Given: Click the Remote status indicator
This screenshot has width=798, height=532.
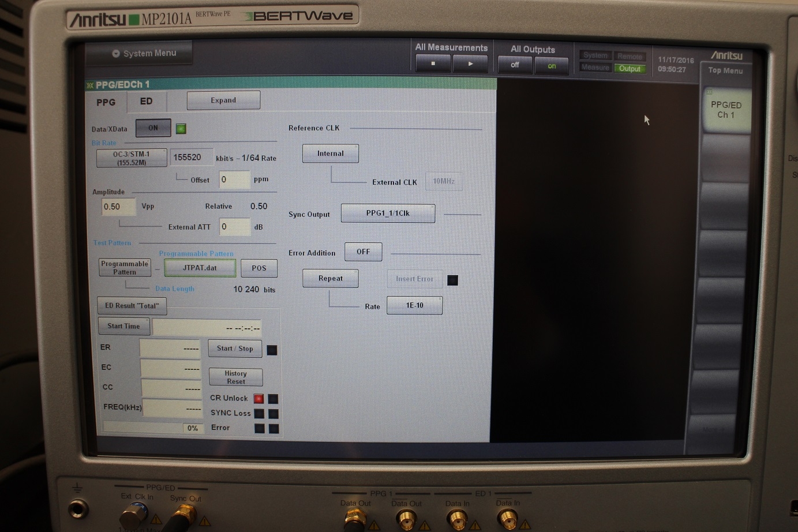Looking at the screenshot, I should point(630,56).
